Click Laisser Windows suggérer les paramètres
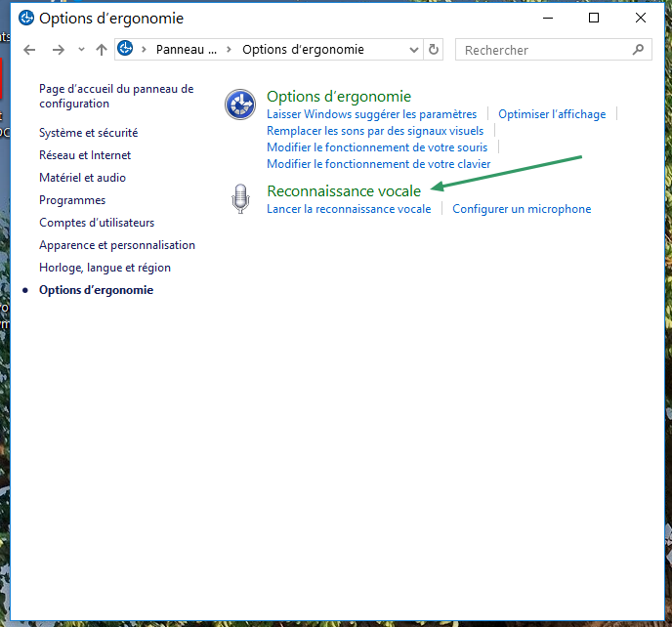Screen dimensions: 672x627 pyautogui.click(x=371, y=114)
